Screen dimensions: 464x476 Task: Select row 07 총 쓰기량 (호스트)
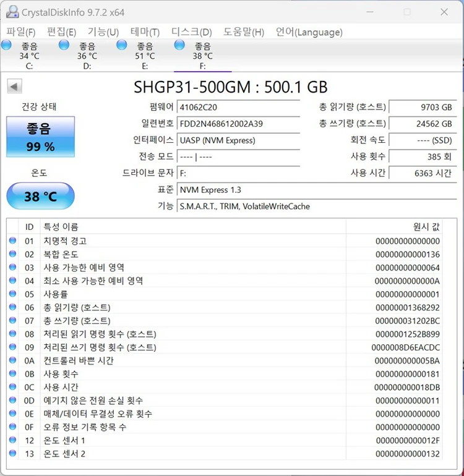[225, 321]
